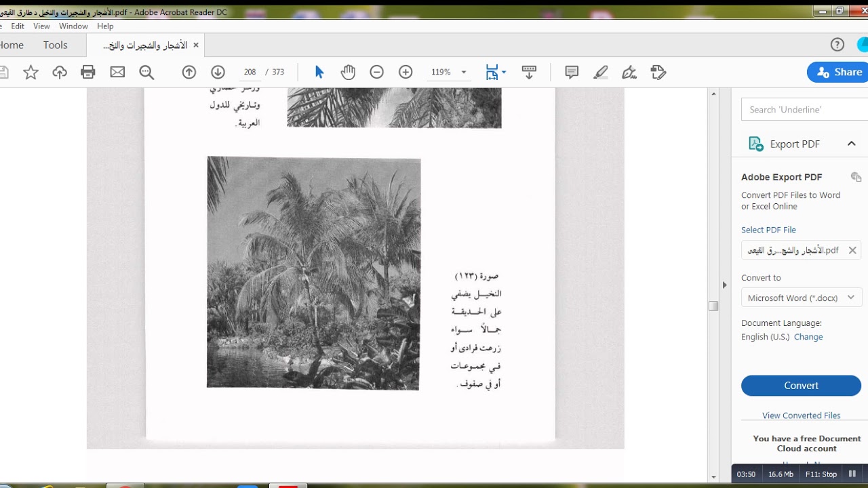Remove the selected PDF file
868x488 pixels.
click(852, 250)
